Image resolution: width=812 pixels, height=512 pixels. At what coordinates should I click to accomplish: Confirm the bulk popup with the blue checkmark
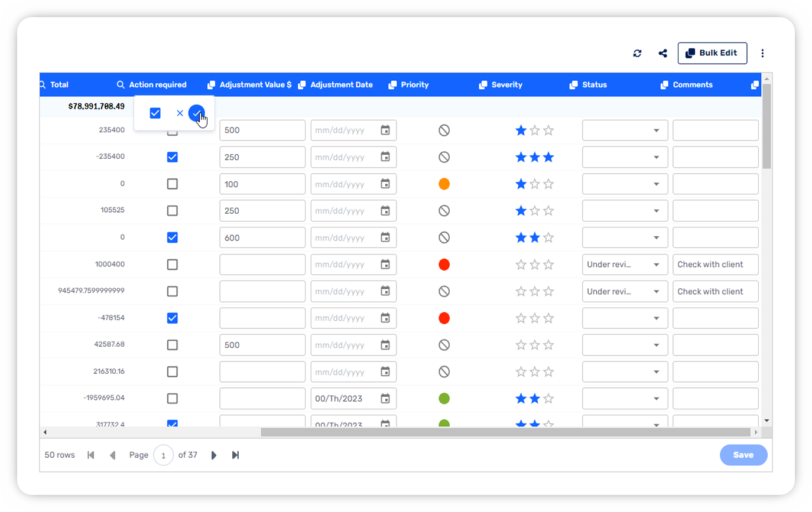click(197, 113)
